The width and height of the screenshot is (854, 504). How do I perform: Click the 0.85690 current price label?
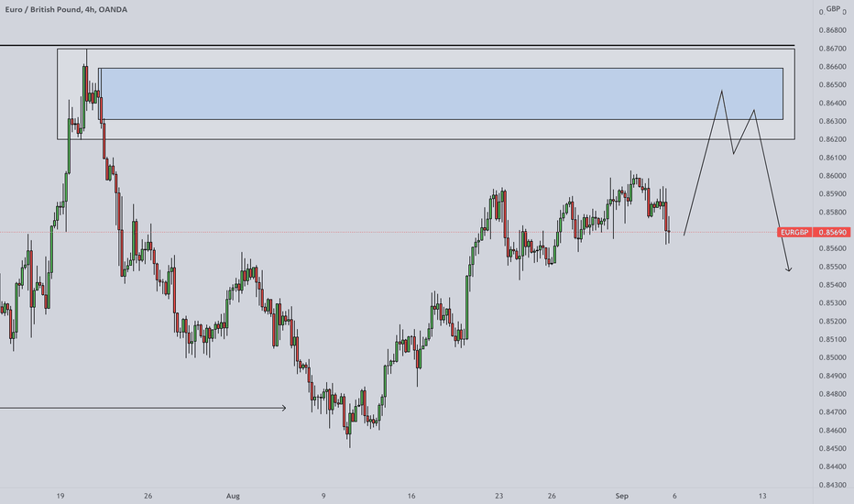tap(832, 232)
